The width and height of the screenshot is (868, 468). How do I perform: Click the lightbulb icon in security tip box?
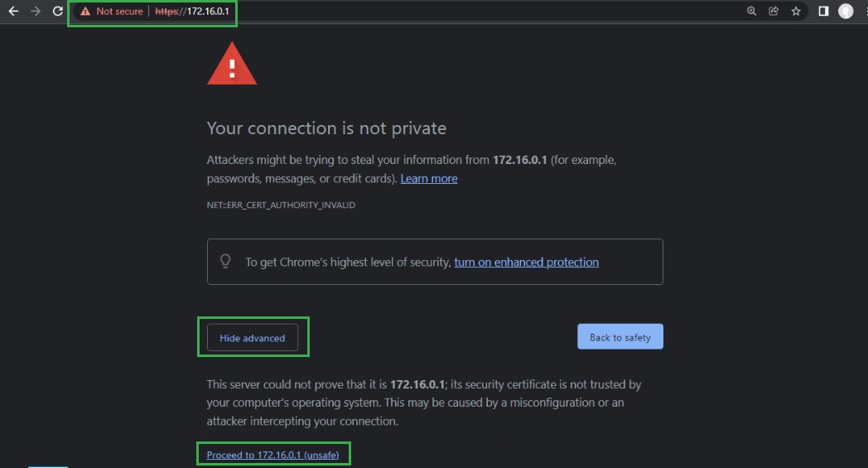[x=225, y=261]
